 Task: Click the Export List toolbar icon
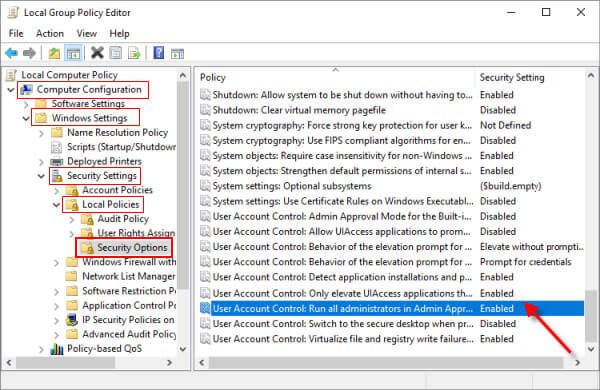[134, 53]
